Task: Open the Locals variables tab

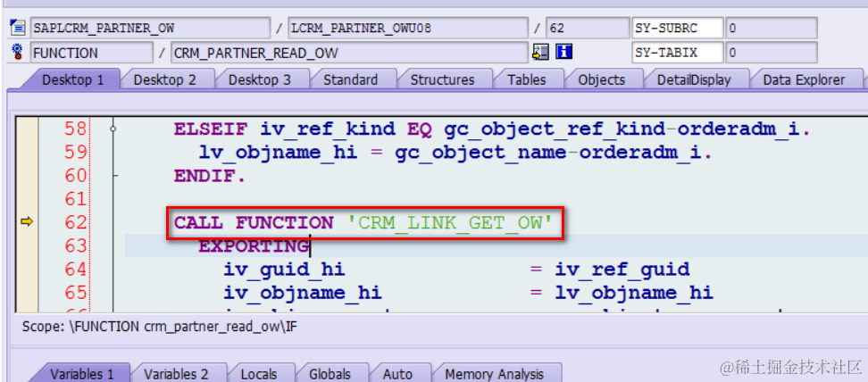Action: 258,374
